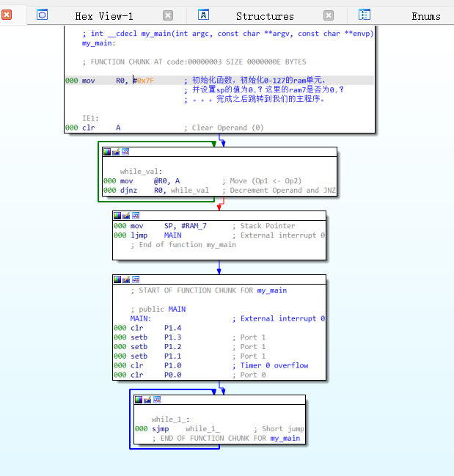The height and width of the screenshot is (476, 454).
Task: Close the Structures tab
Action: (x=329, y=15)
